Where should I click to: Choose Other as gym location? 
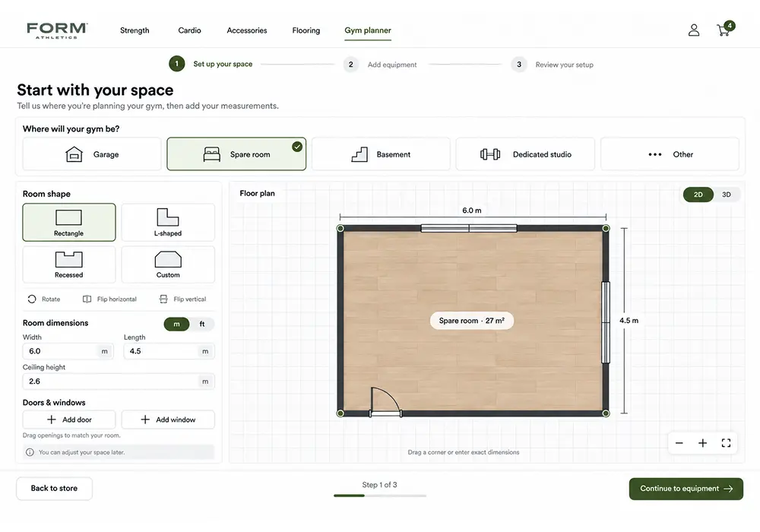(x=670, y=154)
